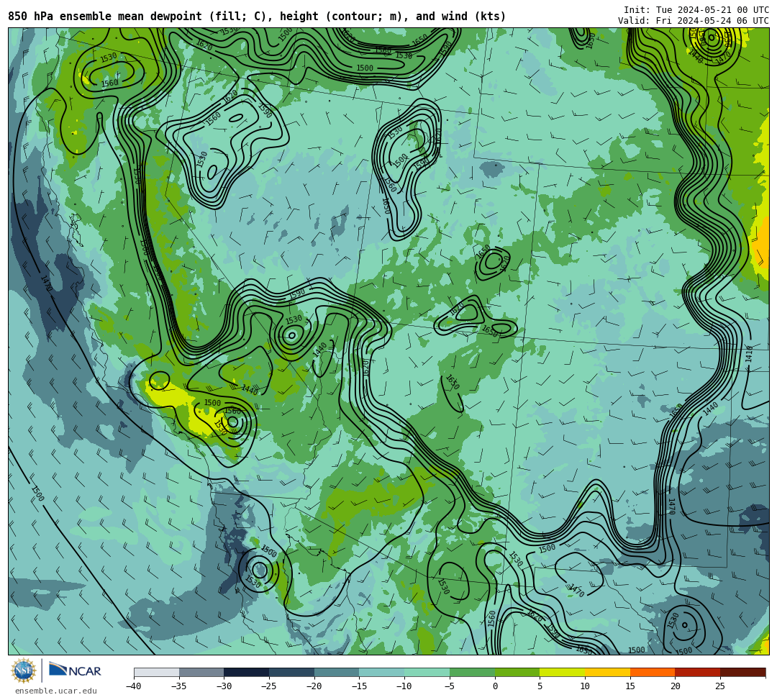Click the amber 10 to 15 colorbar swatch
The image size is (777, 700).
(x=607, y=672)
